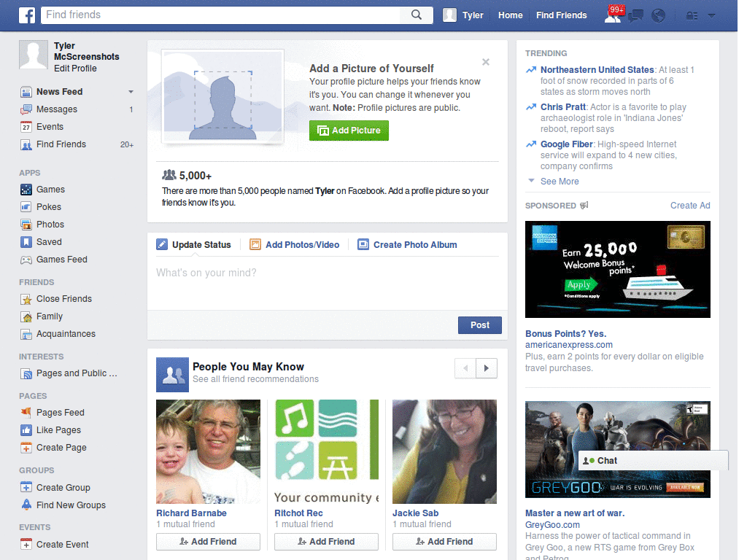Click the Facebook logo icon
Screen dimensions: 747x560
pyautogui.click(x=27, y=15)
